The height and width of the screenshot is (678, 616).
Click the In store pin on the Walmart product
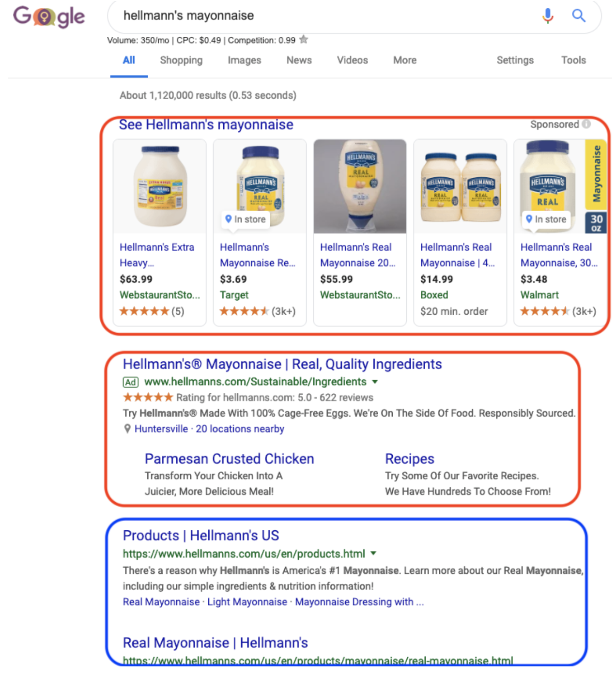pyautogui.click(x=546, y=219)
